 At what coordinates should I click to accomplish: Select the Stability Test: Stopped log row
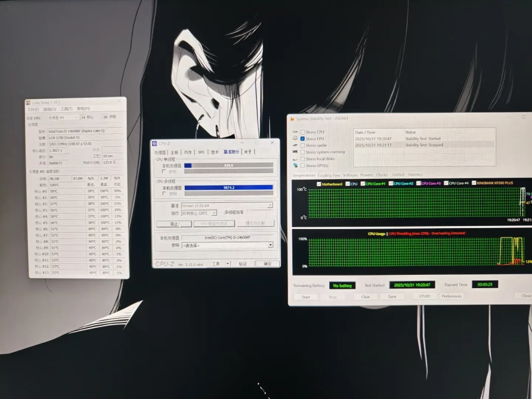pyautogui.click(x=424, y=145)
